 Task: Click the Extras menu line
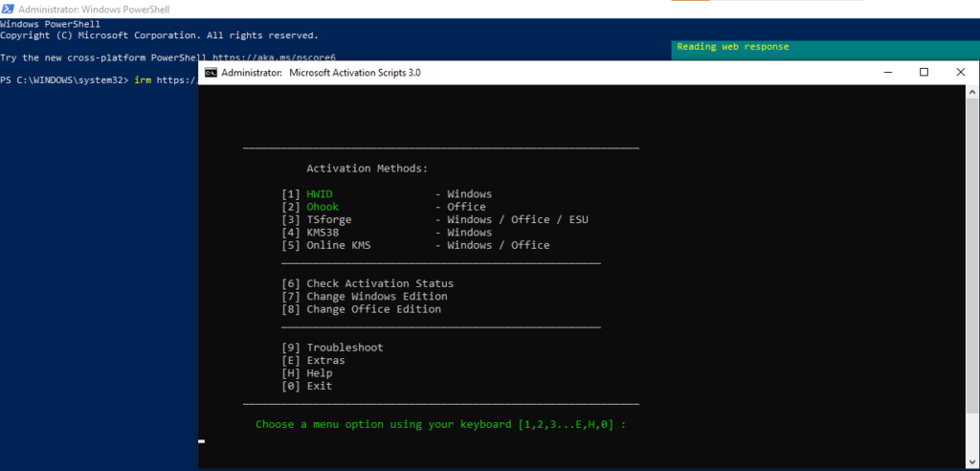coord(313,360)
